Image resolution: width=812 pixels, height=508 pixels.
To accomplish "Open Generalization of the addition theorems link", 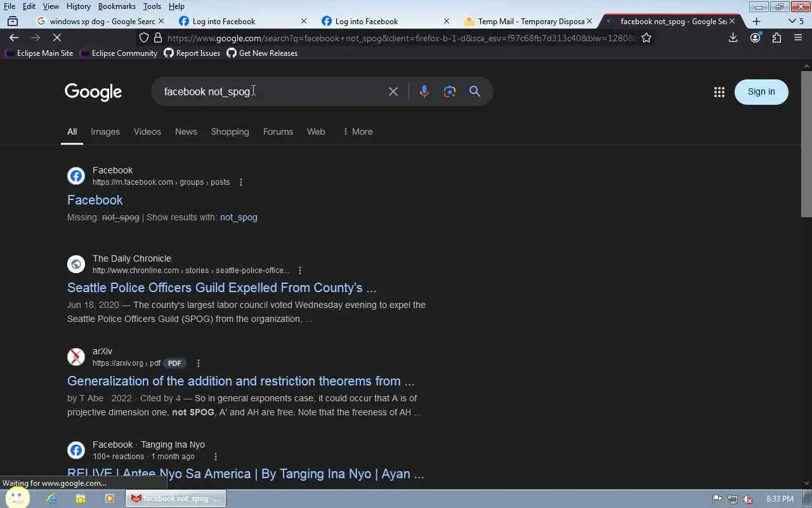I will coord(241,381).
